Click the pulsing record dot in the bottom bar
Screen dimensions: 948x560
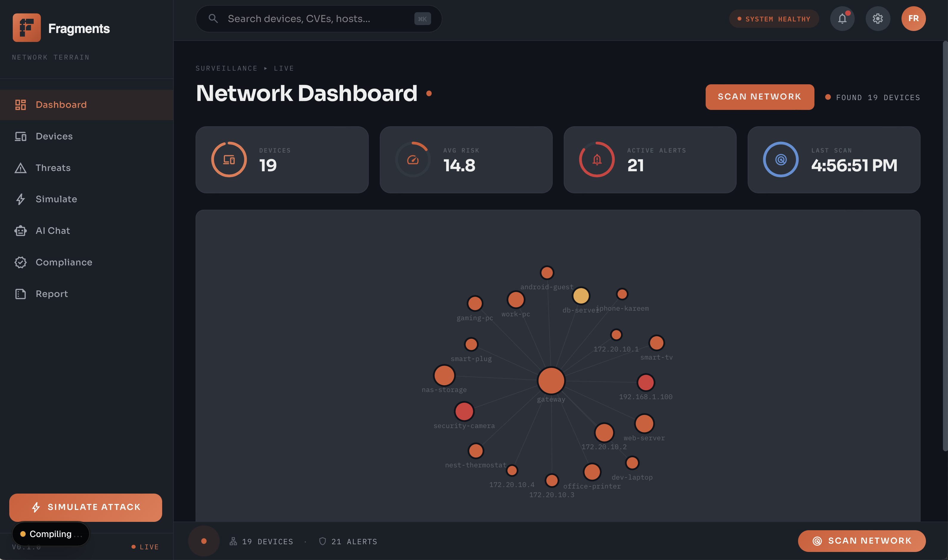(204, 541)
